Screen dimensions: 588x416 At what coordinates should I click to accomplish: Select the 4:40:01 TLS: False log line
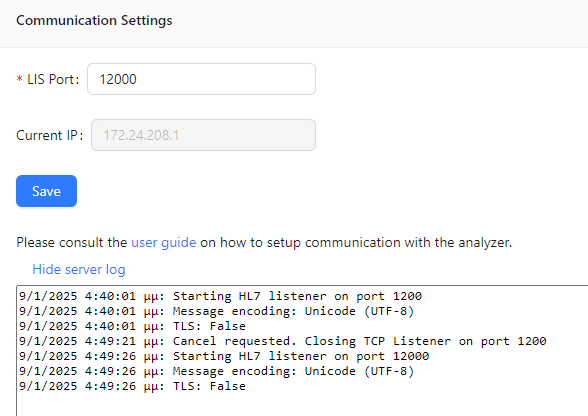(132, 326)
